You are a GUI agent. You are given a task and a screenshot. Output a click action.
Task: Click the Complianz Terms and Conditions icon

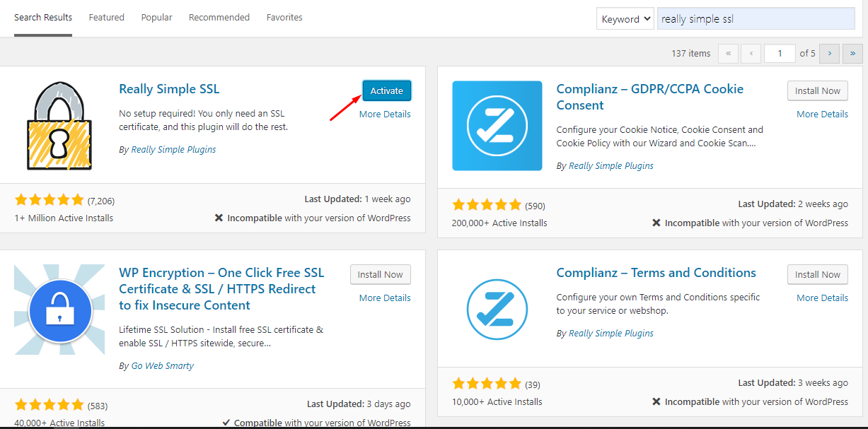(497, 310)
